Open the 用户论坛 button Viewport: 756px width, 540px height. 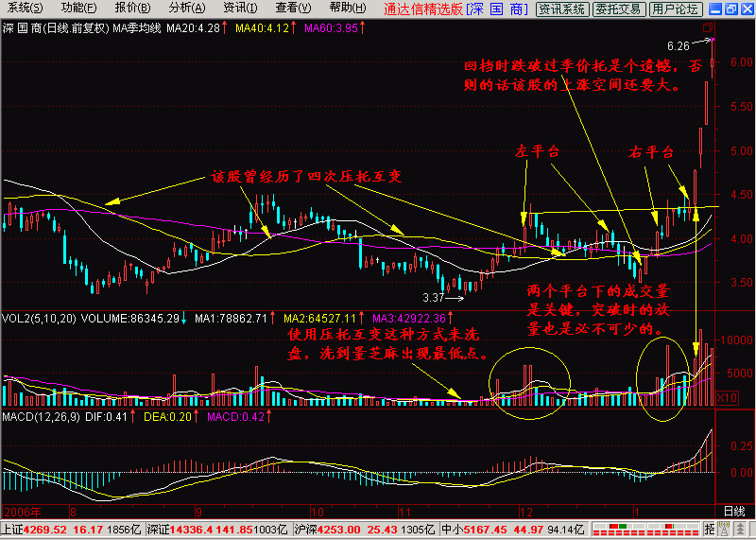pos(675,9)
